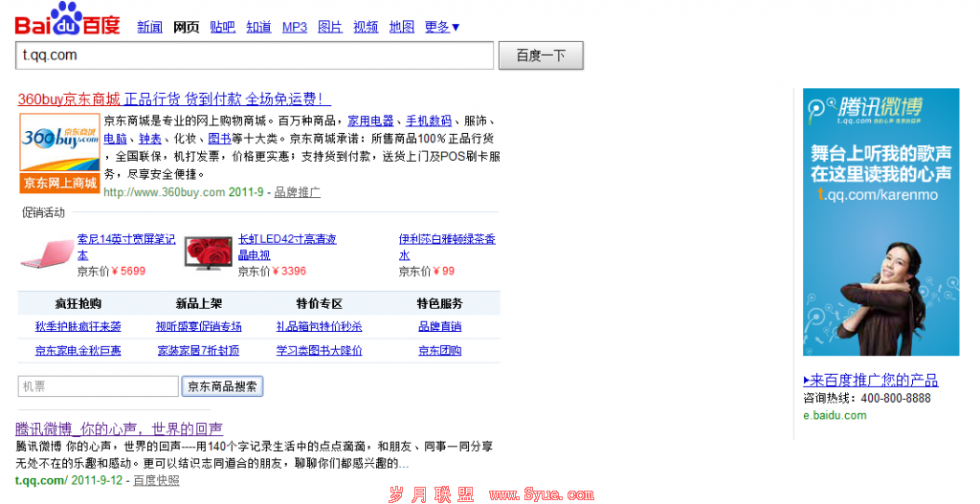Viewport: 980px width, 504px height.
Task: Switch to the MP3 tab
Action: point(295,27)
